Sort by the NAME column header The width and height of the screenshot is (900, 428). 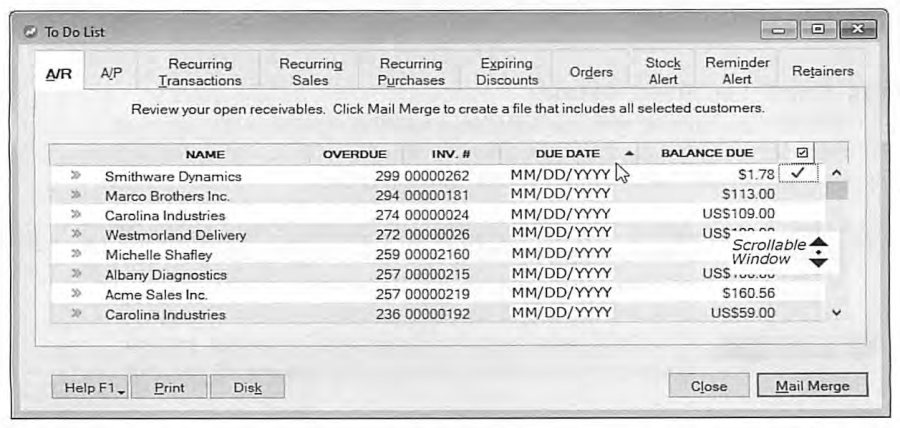[x=205, y=154]
